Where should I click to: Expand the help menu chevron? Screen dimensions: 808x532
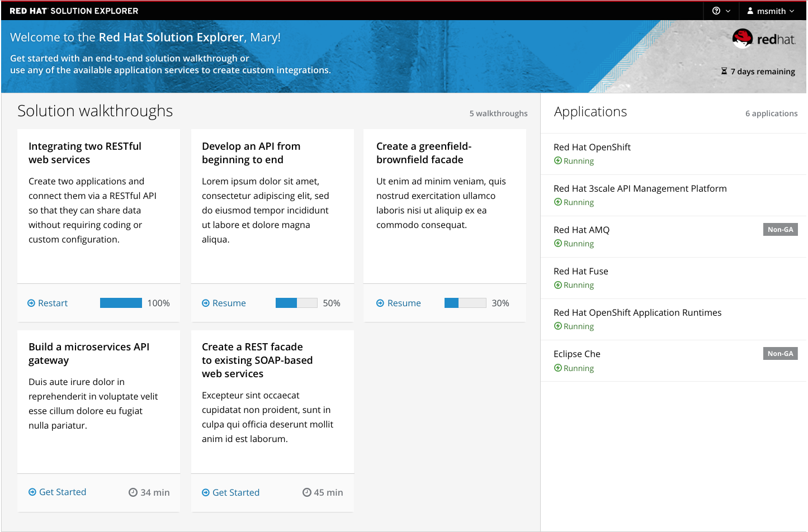pos(728,11)
